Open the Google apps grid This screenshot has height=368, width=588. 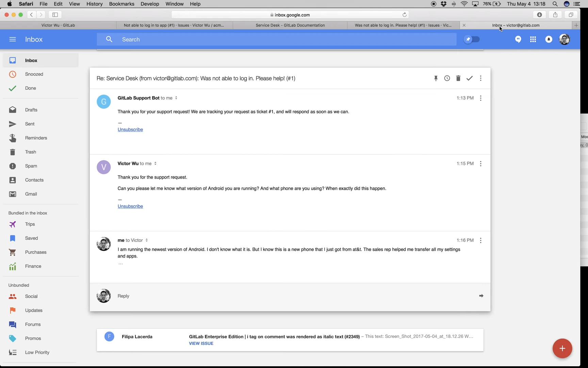coord(533,40)
